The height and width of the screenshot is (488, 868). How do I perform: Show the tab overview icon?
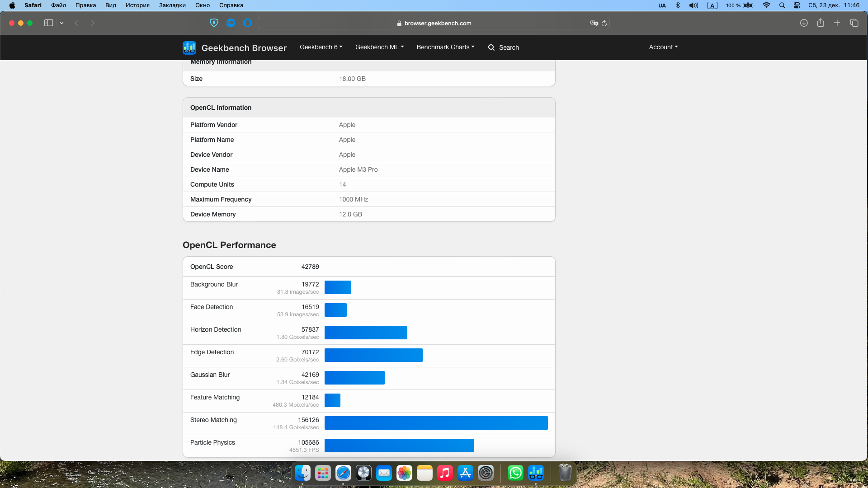pos(854,23)
